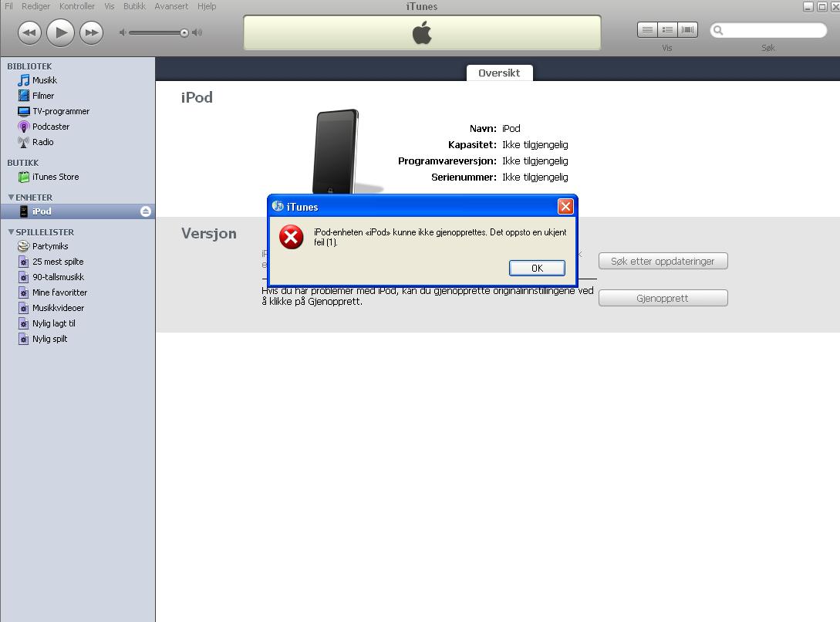Click the Gjenopprett button
This screenshot has height=622, width=840.
(x=663, y=299)
